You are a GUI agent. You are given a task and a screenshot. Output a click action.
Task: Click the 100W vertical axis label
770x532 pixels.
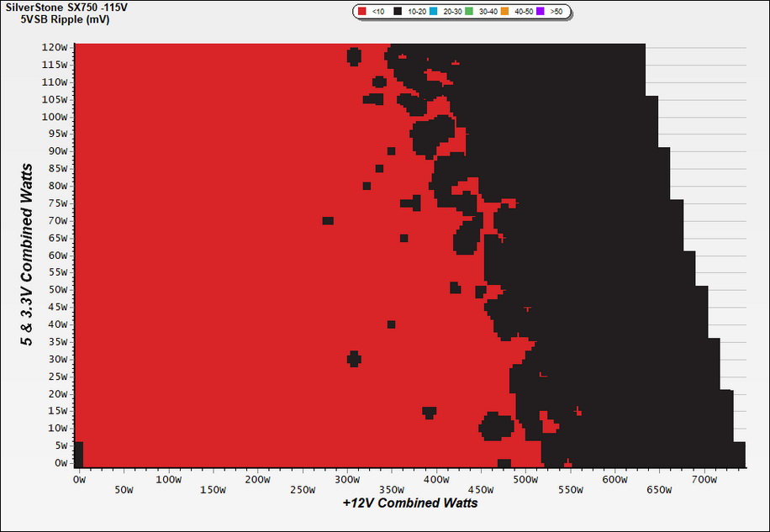pos(55,117)
